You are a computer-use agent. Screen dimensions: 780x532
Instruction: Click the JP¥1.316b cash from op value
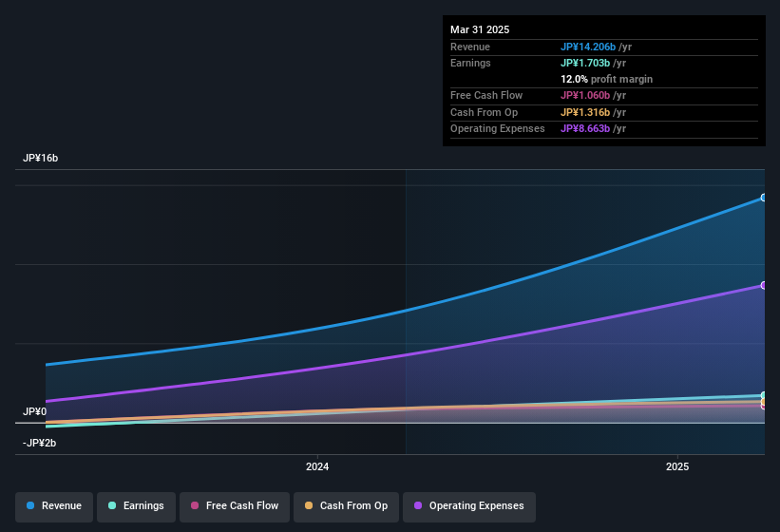coord(585,112)
